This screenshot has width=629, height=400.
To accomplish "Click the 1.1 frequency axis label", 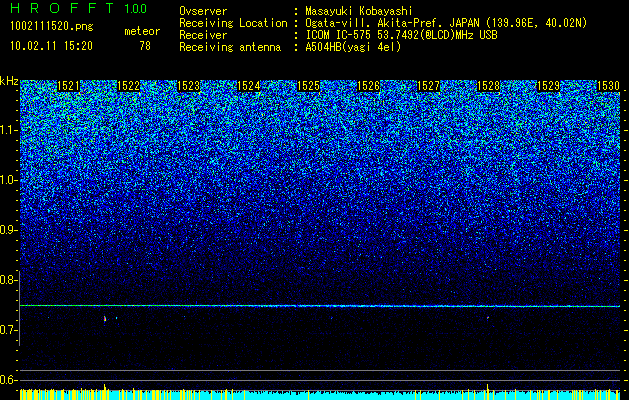I will click(8, 130).
